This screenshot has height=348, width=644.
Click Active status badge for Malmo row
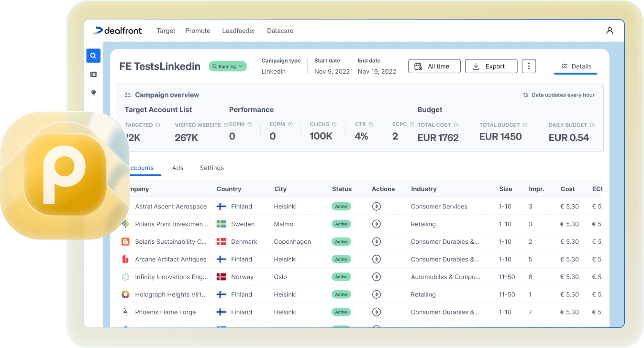point(341,224)
